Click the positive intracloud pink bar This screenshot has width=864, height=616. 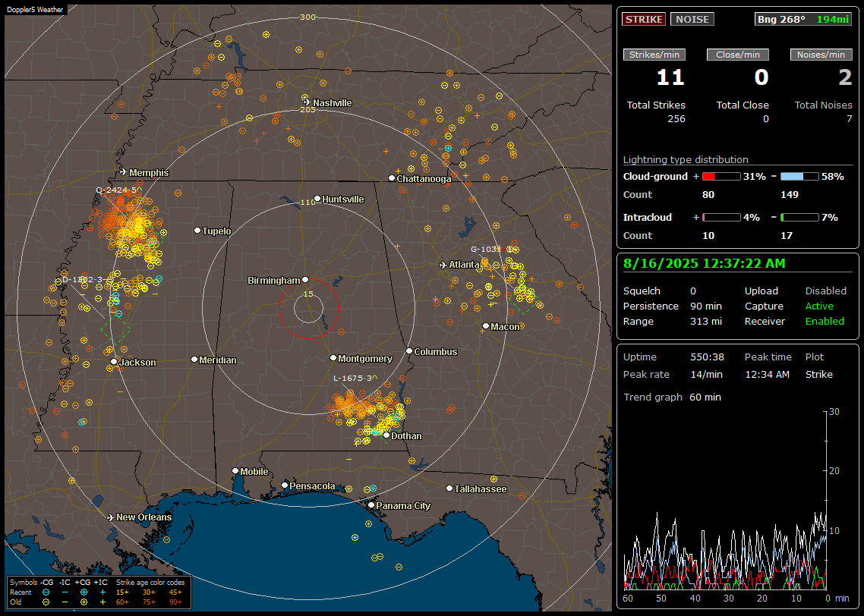(721, 218)
